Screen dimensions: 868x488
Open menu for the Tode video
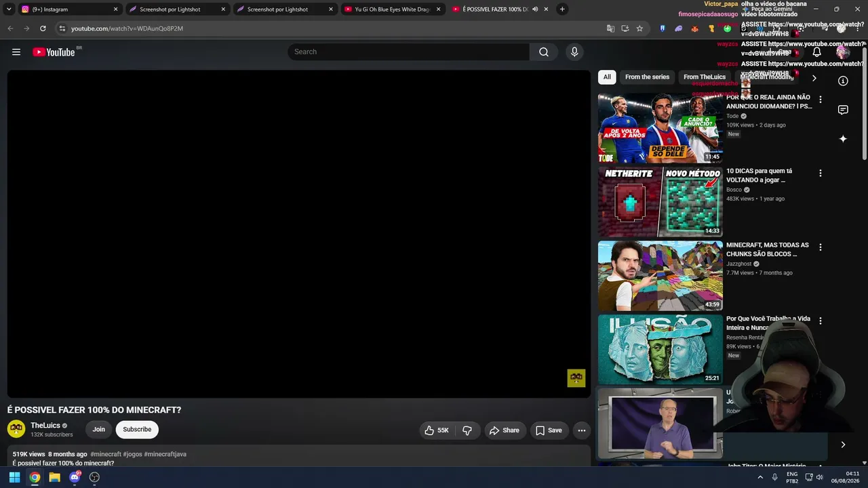click(x=820, y=100)
